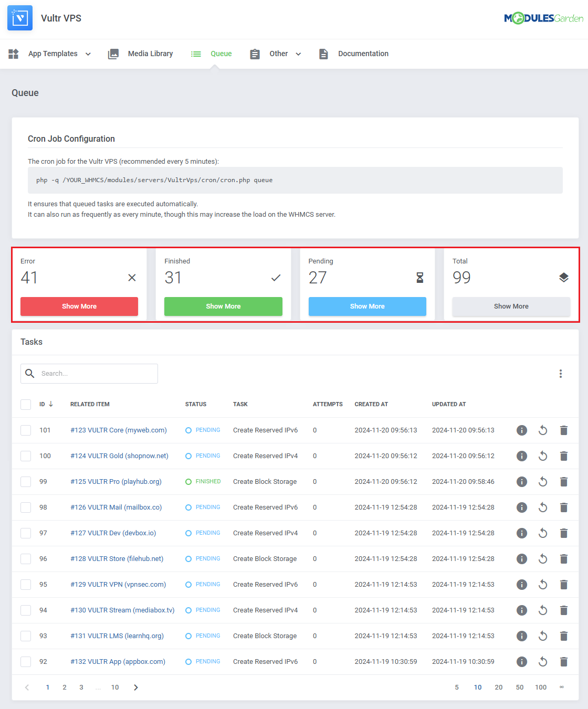Show 5 entries per page
This screenshot has height=709, width=588.
click(x=457, y=687)
